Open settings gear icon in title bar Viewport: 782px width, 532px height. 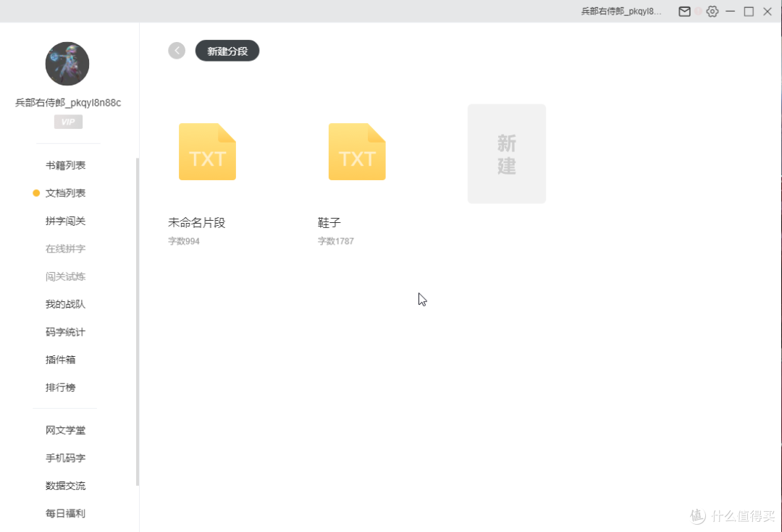712,12
